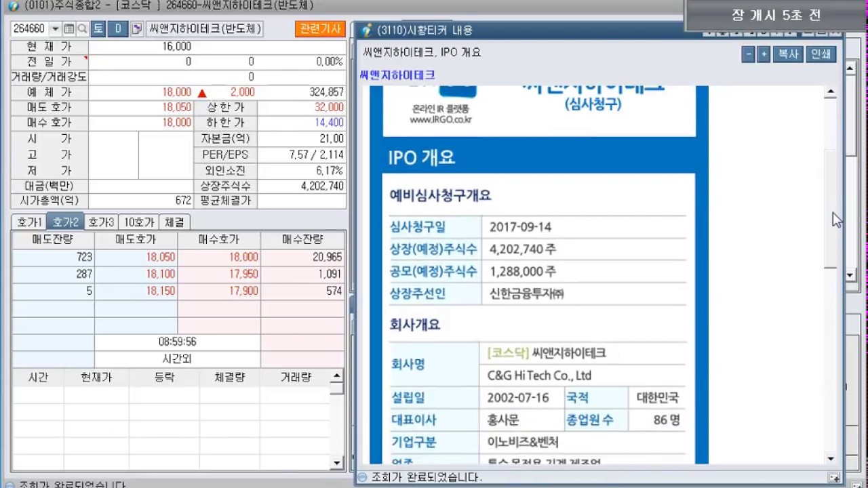The width and height of the screenshot is (868, 488).
Task: Decrease font size with the minus button
Action: click(x=748, y=54)
